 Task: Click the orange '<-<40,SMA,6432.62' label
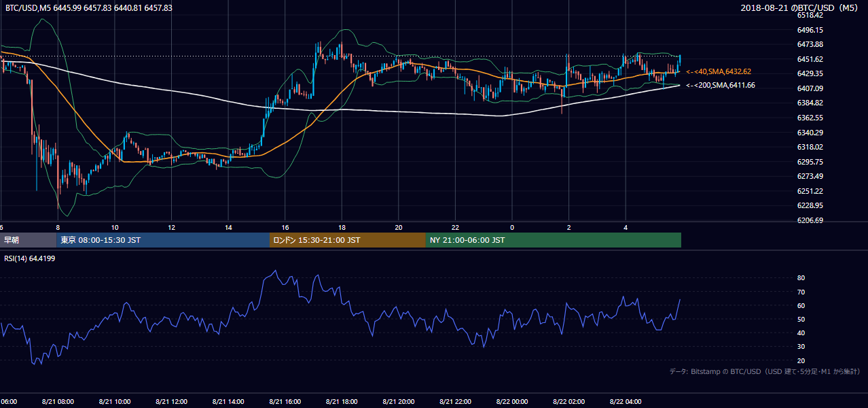click(719, 71)
